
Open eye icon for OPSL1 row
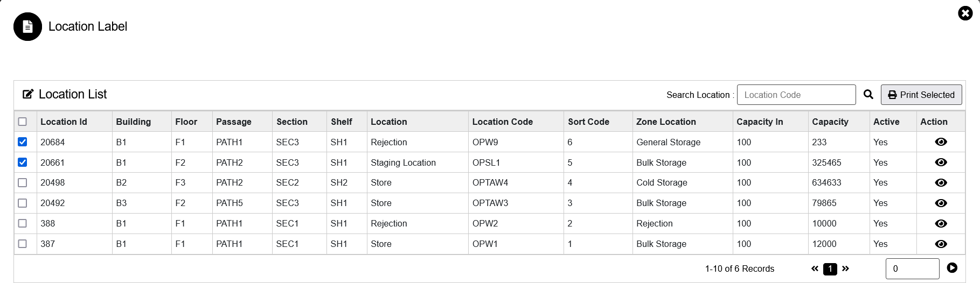tap(941, 162)
